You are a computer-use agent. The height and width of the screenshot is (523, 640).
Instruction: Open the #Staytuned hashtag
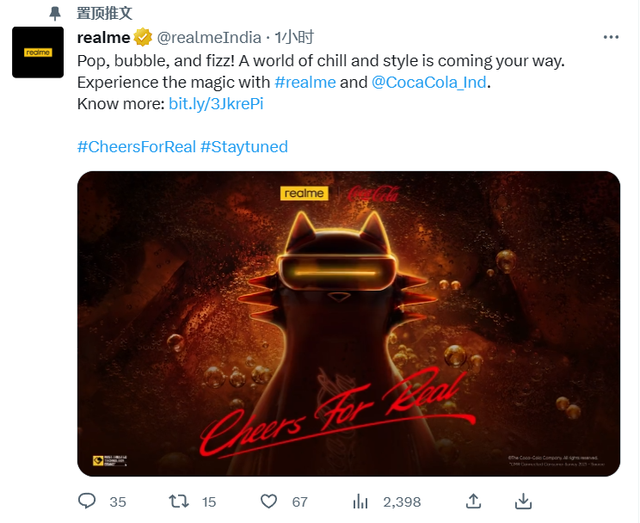tap(244, 147)
